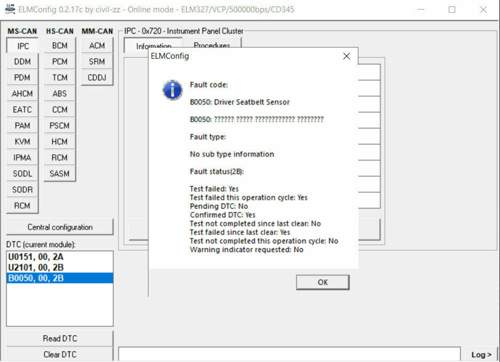Expand the Log panel
The height and width of the screenshot is (362, 500).
tap(481, 355)
